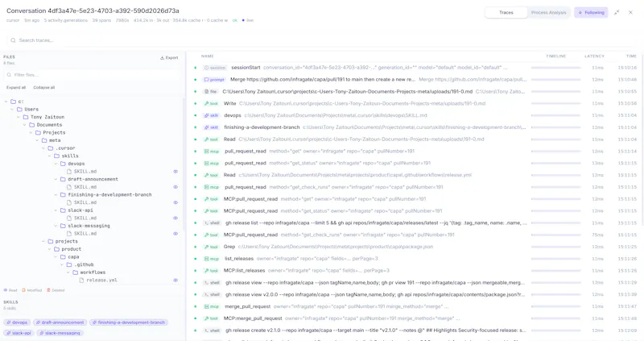Image resolution: width=644 pixels, height=341 pixels.
Task: Sort by the LATENCY column header
Action: (x=594, y=56)
